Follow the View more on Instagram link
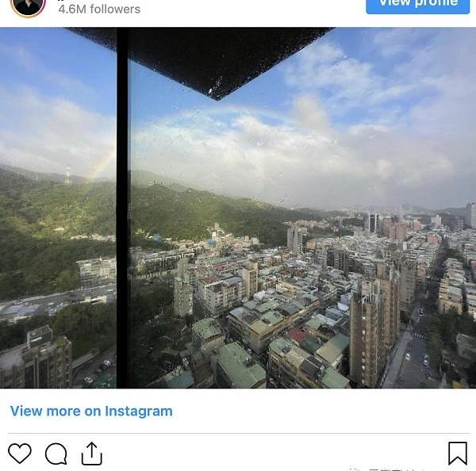The image size is (476, 471). click(91, 412)
